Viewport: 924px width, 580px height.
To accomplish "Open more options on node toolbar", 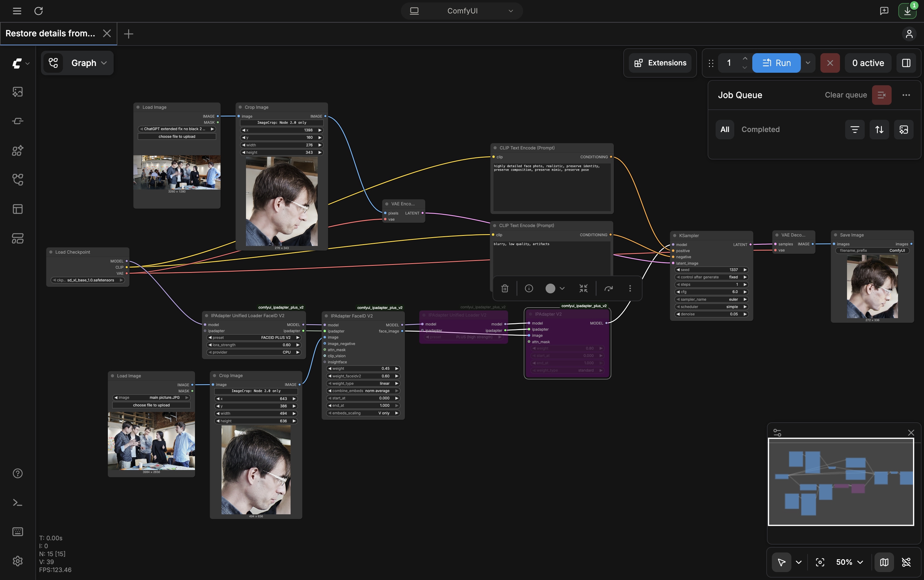I will coord(630,288).
